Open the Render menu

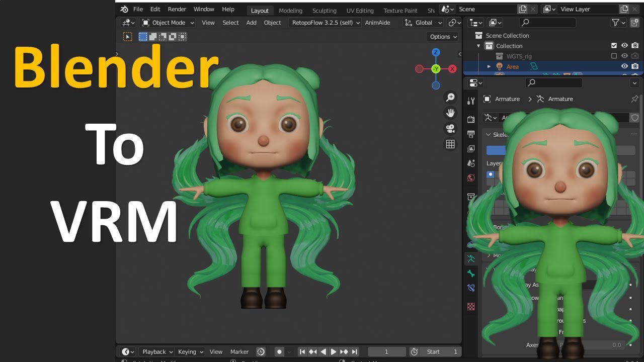[177, 9]
